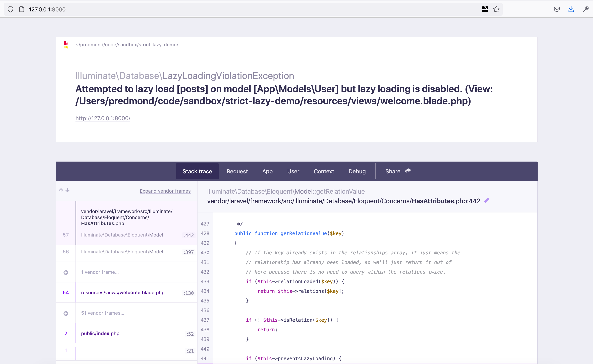593x364 pixels.
Task: Open the Context tab panel
Action: [x=323, y=171]
